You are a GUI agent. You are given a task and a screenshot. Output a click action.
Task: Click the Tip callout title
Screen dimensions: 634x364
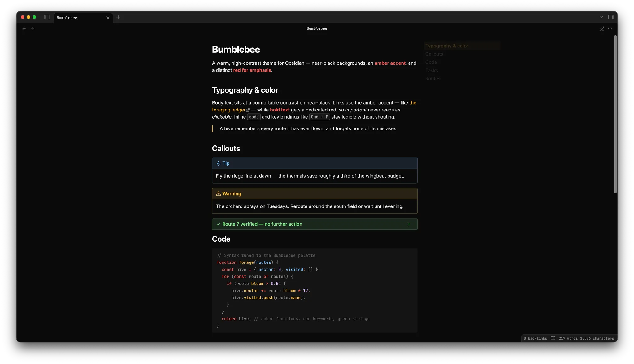(x=226, y=163)
